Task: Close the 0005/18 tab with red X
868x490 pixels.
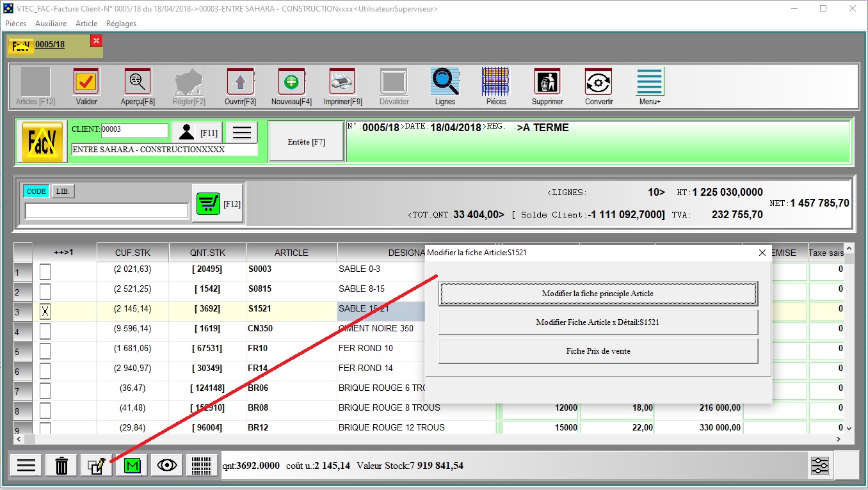Action: tap(96, 41)
